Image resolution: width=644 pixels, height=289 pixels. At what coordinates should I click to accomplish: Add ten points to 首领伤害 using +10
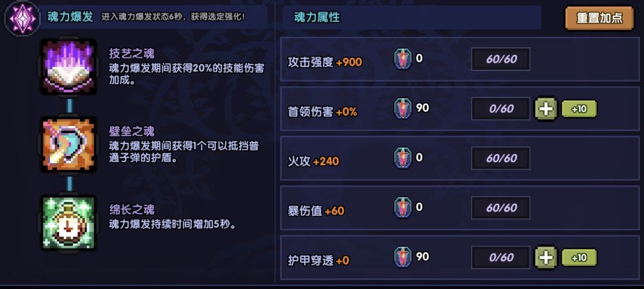coord(578,109)
